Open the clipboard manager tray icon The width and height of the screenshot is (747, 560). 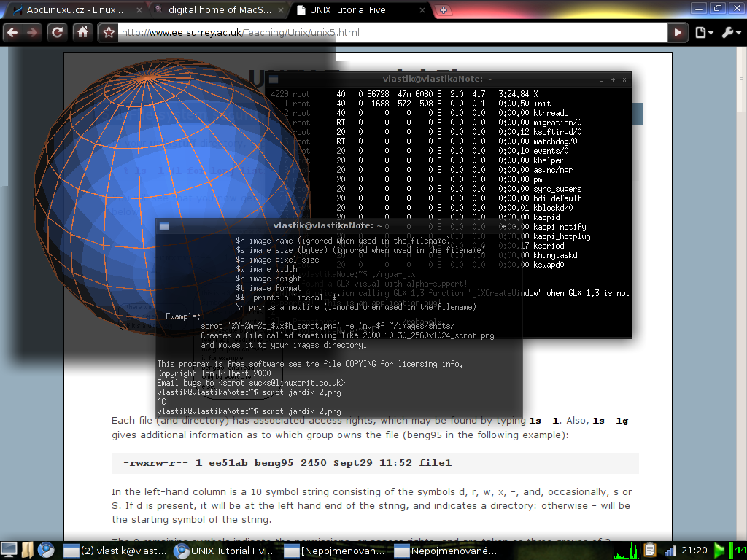(650, 550)
